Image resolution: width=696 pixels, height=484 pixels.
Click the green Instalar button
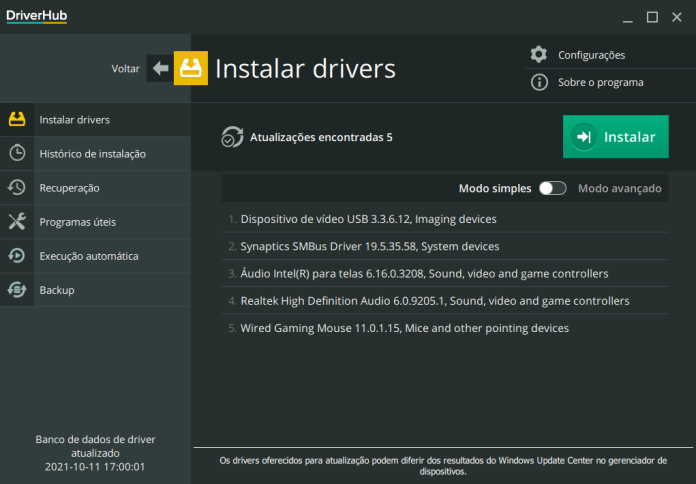[x=616, y=137]
